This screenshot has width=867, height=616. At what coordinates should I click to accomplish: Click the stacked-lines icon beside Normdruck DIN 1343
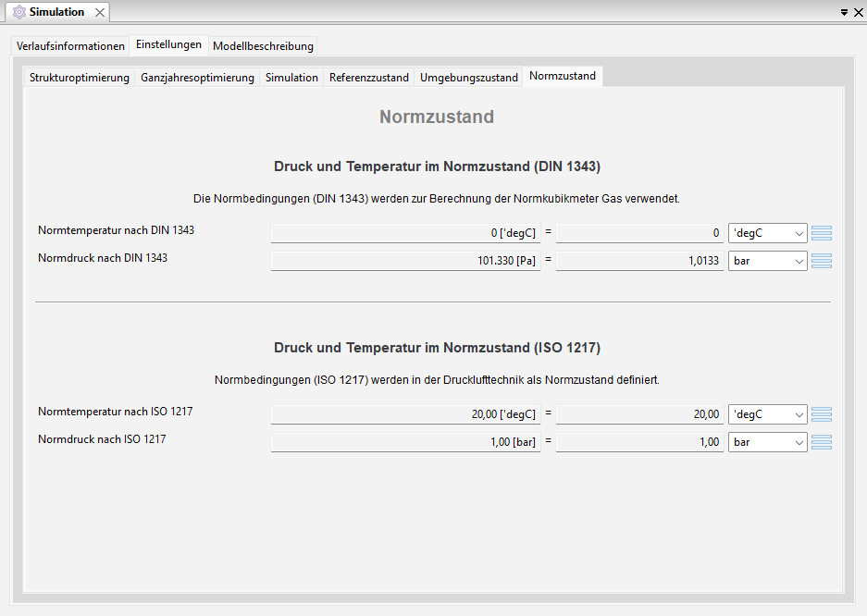click(822, 261)
